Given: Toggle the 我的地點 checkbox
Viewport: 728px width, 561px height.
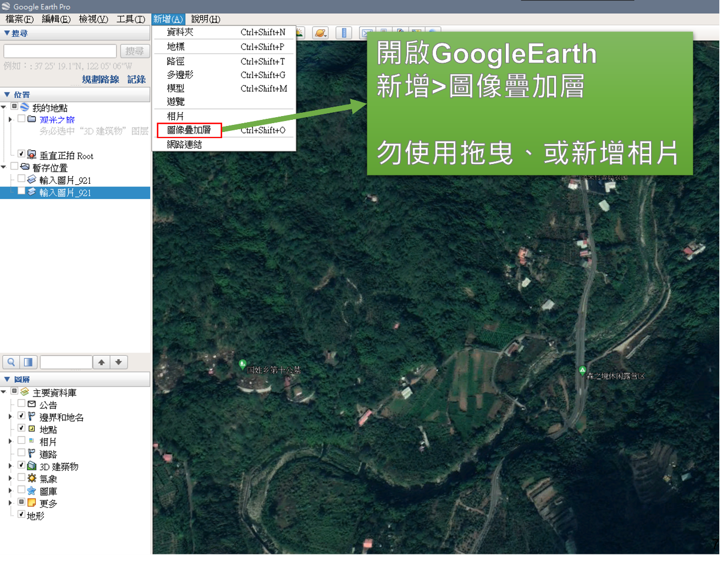Looking at the screenshot, I should tap(14, 107).
